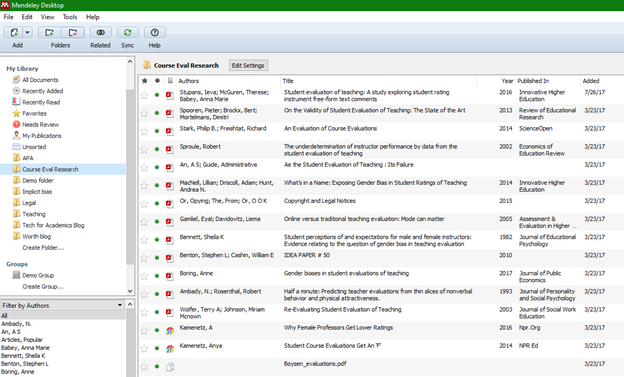Toggle read status of Ambady, N. row
The width and height of the screenshot is (624, 377).
[157, 294]
